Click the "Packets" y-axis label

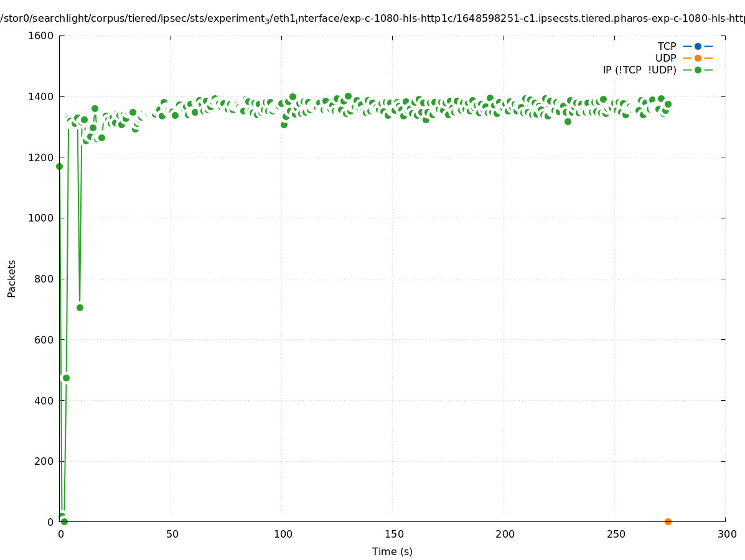point(12,278)
